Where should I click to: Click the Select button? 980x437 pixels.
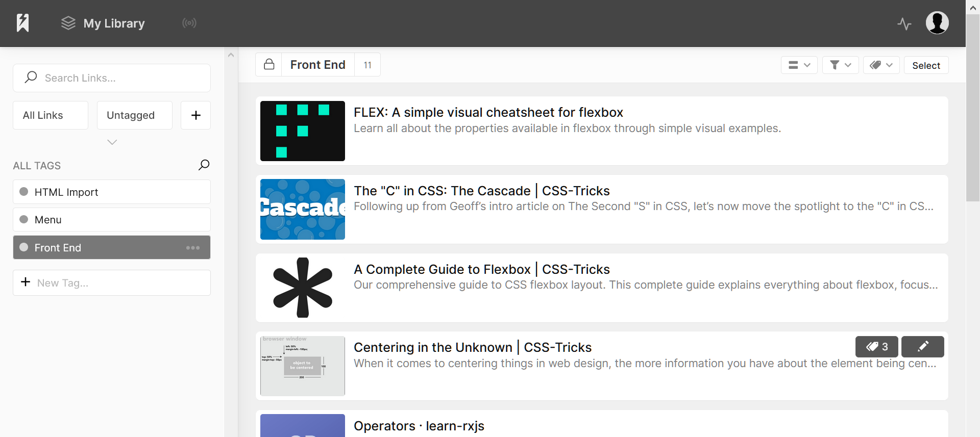coord(926,65)
